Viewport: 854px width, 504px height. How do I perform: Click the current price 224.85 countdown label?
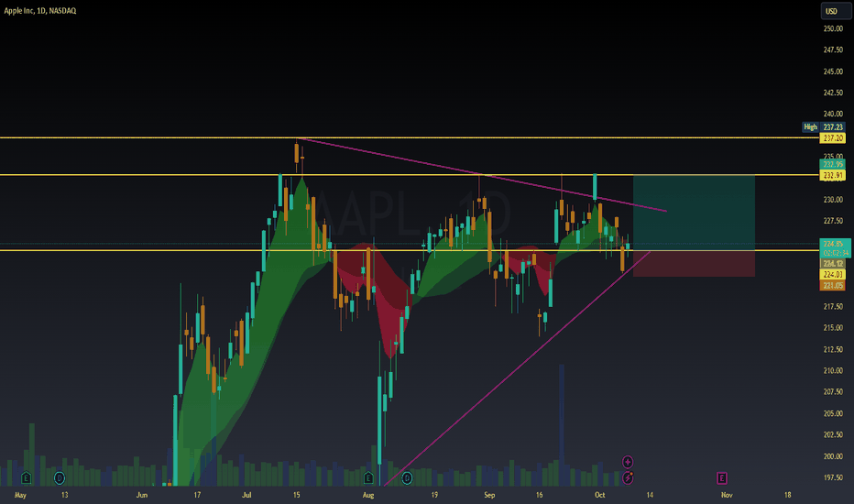835,248
